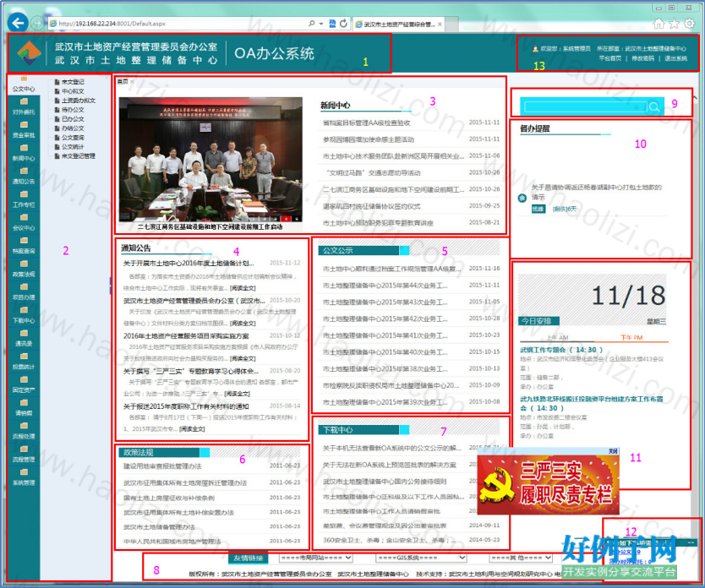Open browser favorites star icon
Image resolution: width=705 pixels, height=588 pixels.
pyautogui.click(x=674, y=24)
